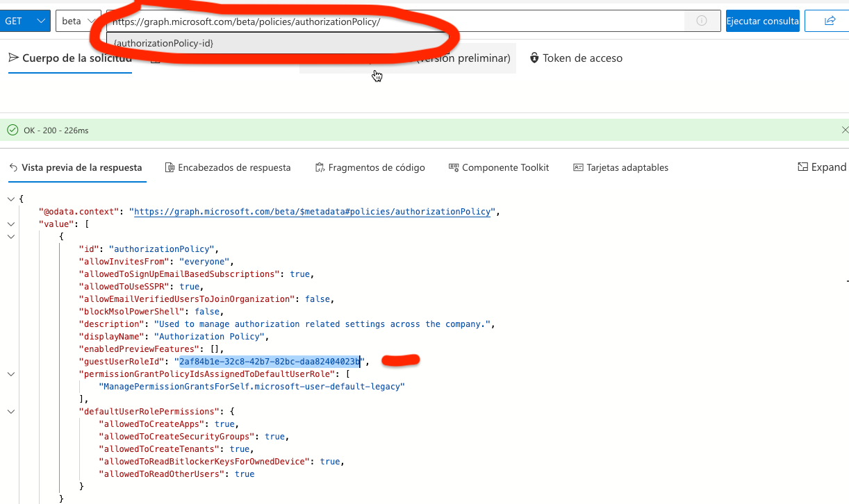This screenshot has width=849, height=504.
Task: Select Vista previa de la respuesta tab
Action: click(75, 167)
